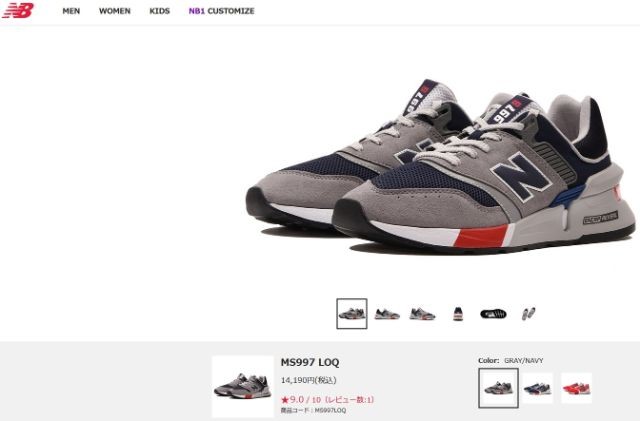Show the black outsole thumbnail

pyautogui.click(x=493, y=314)
